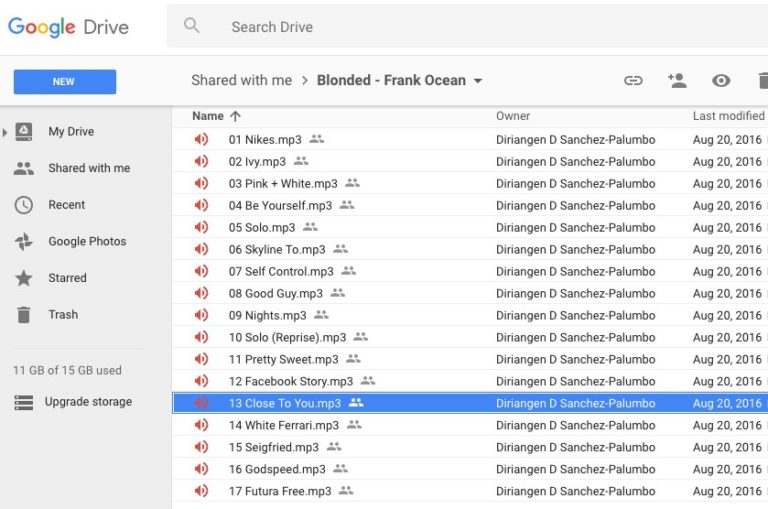Click shared icon next to 12 Facebook Story.mp3
768x509 pixels.
(368, 381)
